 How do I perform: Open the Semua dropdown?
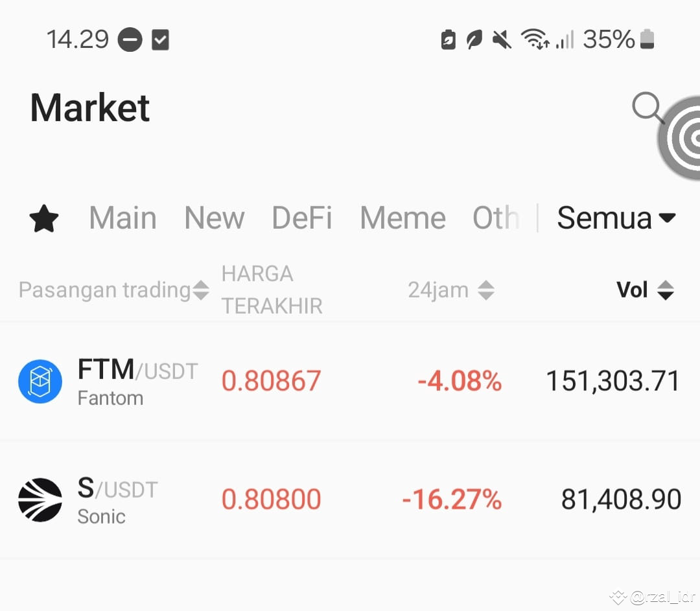point(616,218)
